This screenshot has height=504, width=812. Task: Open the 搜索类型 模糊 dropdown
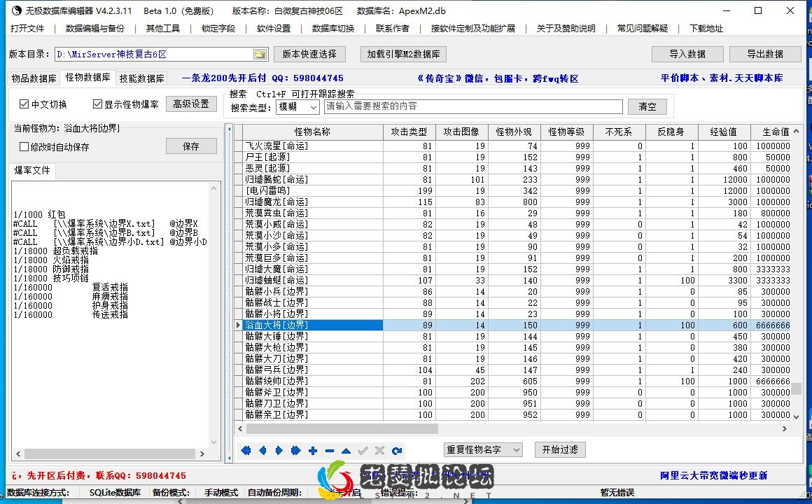(297, 107)
